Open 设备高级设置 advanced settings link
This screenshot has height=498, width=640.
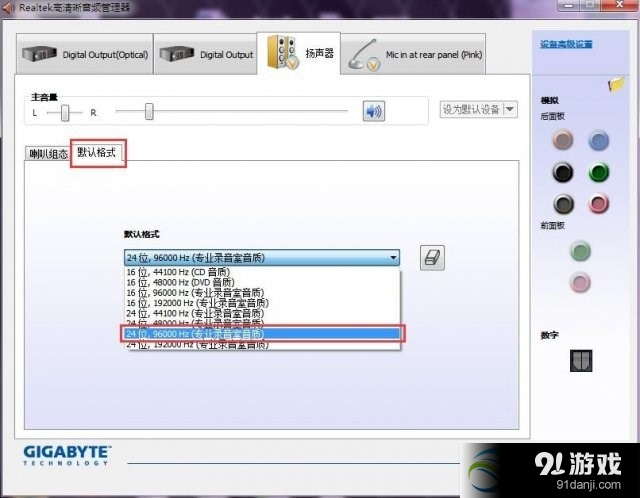click(x=566, y=44)
